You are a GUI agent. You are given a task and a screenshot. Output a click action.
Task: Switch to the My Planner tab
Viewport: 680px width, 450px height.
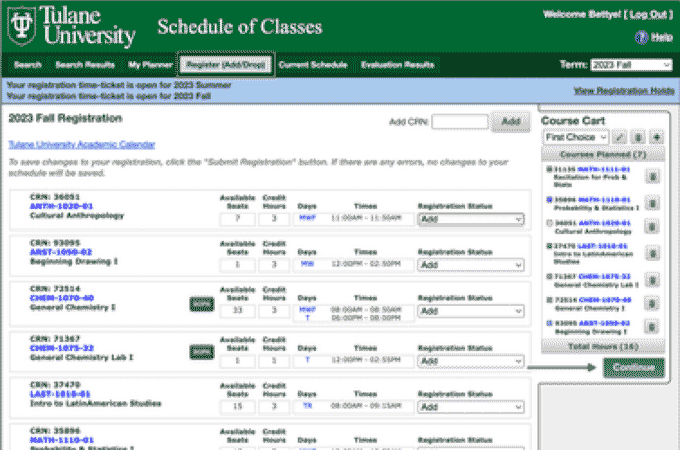(x=150, y=65)
